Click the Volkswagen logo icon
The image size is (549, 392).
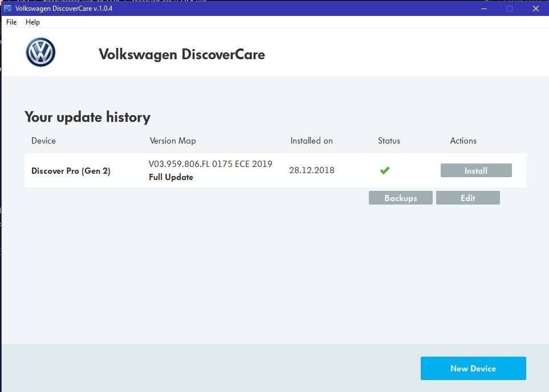click(x=40, y=52)
